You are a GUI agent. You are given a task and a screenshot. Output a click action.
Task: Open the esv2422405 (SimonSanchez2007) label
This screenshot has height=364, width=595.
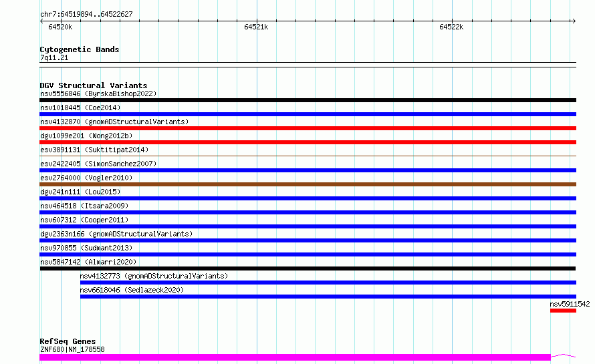click(98, 164)
